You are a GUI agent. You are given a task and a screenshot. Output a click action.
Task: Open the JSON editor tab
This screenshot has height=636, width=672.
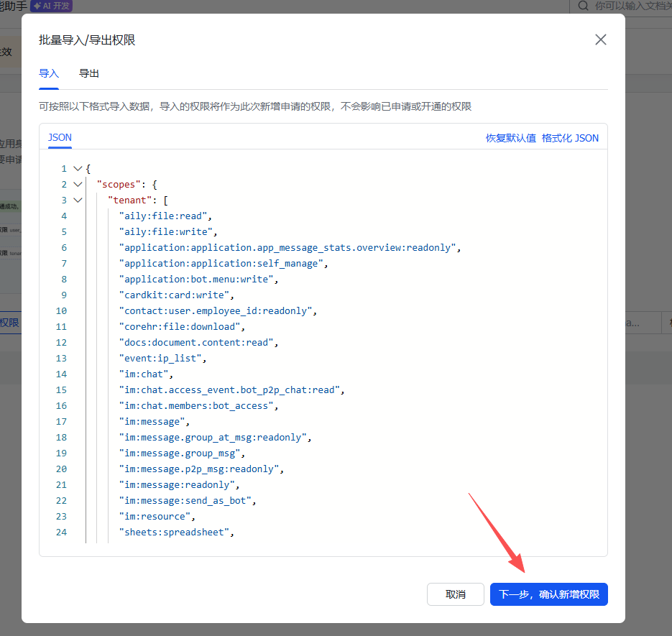click(x=60, y=137)
